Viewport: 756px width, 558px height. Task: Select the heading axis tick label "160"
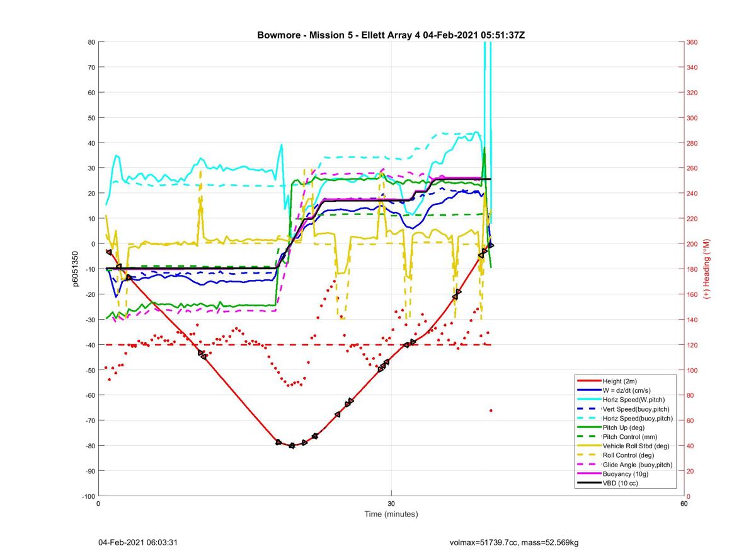[x=692, y=294]
